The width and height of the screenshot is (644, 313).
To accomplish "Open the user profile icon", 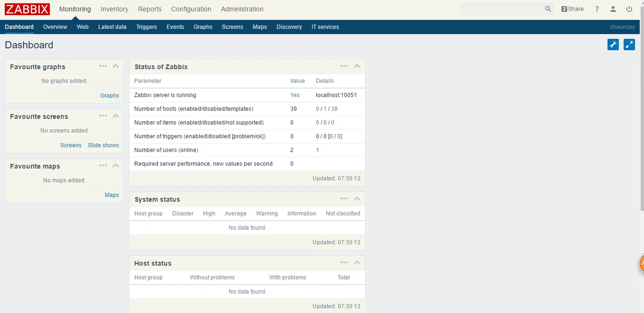I will 613,9.
